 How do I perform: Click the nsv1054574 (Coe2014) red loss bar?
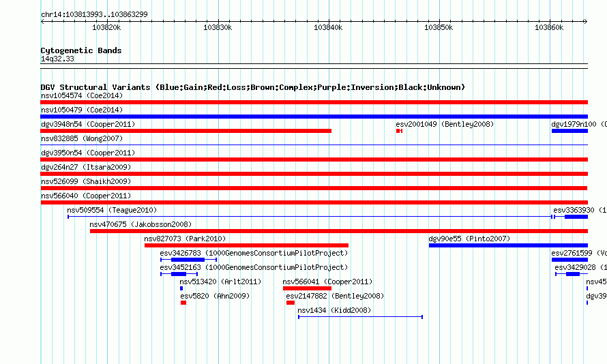tap(314, 102)
